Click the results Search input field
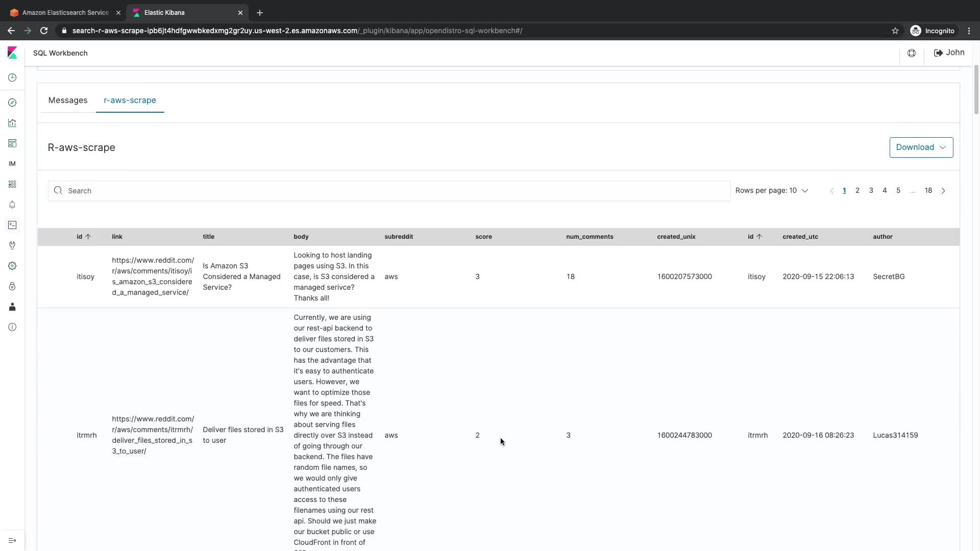Image resolution: width=980 pixels, height=551 pixels. pos(389,191)
